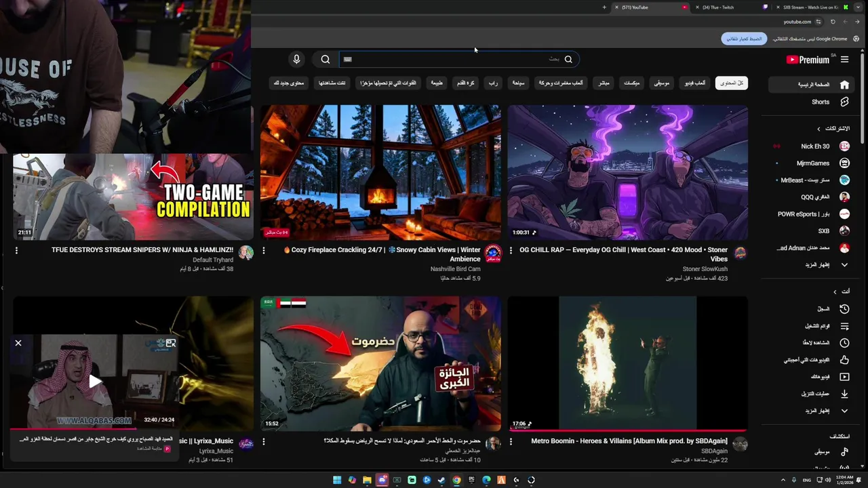Click Default Tryhard channel name
Viewport: 868px width, 488px height.
click(213, 260)
